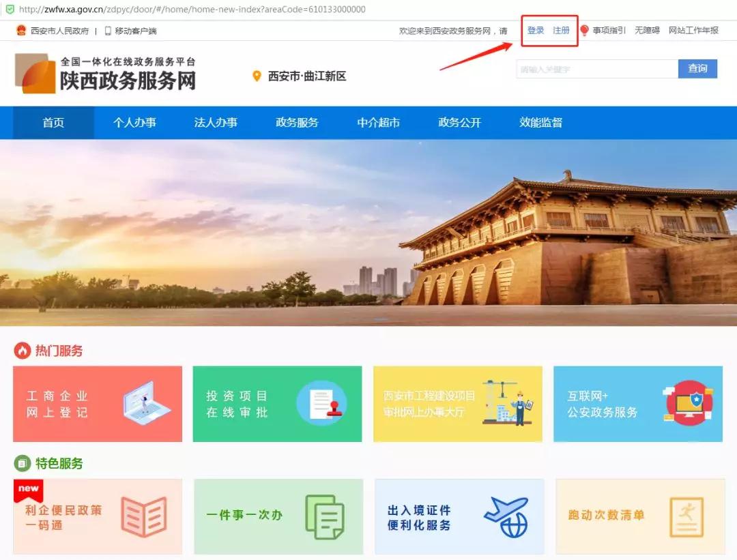Screen dimensions: 737x560
Task: Click the mobile client phone icon
Action: [x=108, y=31]
